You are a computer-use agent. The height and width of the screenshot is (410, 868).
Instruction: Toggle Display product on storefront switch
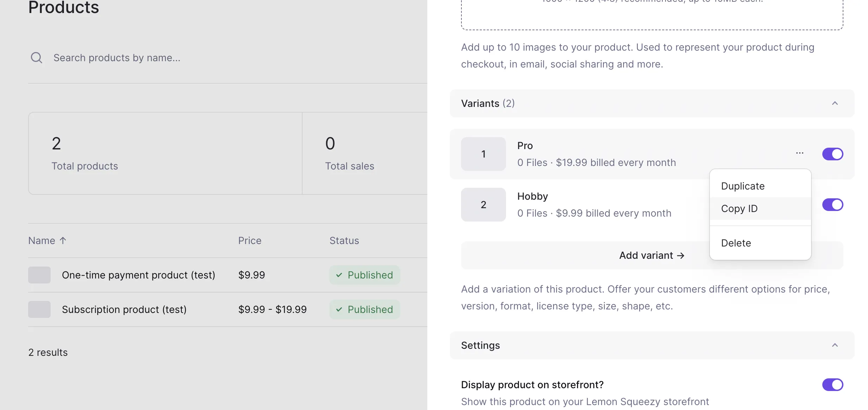(832, 385)
